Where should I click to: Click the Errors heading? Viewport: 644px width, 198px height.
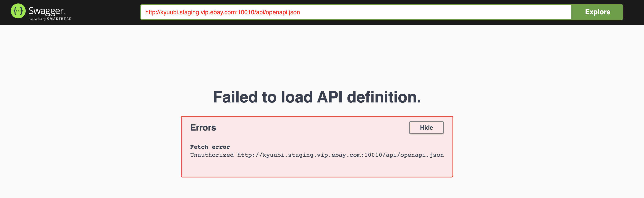(x=203, y=128)
